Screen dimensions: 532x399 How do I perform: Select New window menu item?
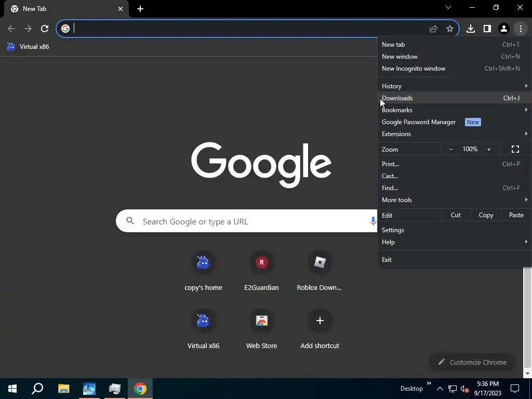[455, 57]
